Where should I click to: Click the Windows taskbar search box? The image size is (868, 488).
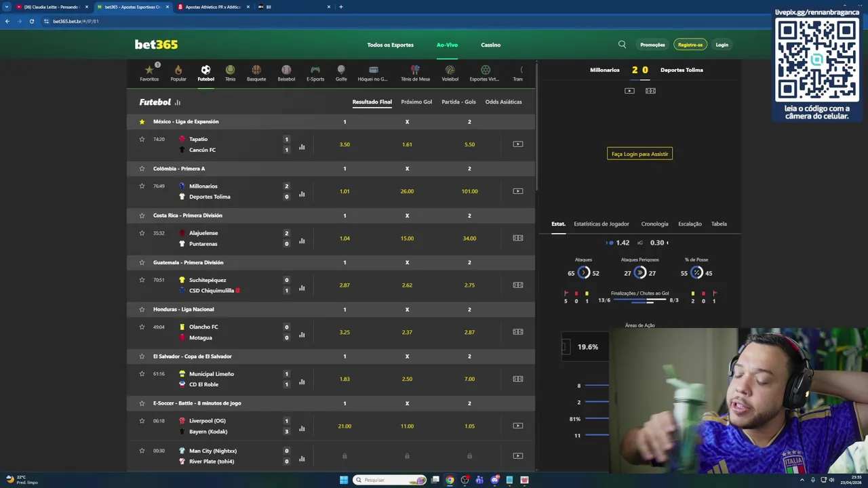(x=390, y=480)
